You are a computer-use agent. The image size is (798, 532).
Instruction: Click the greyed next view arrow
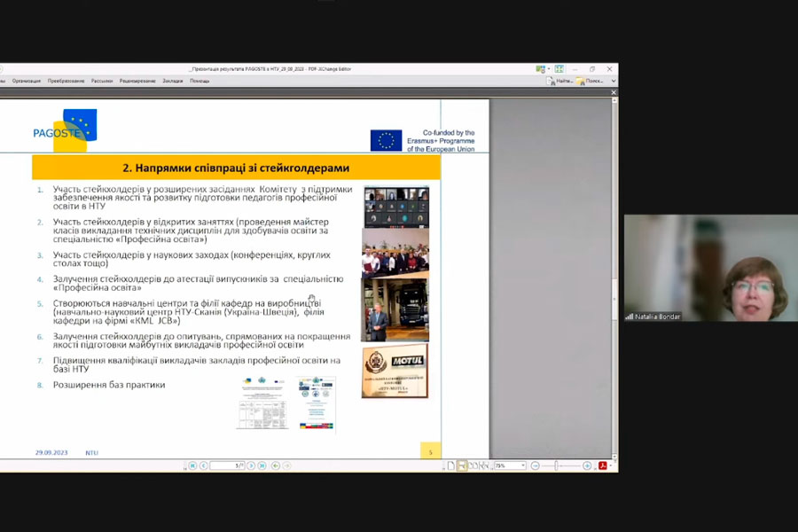tap(286, 465)
